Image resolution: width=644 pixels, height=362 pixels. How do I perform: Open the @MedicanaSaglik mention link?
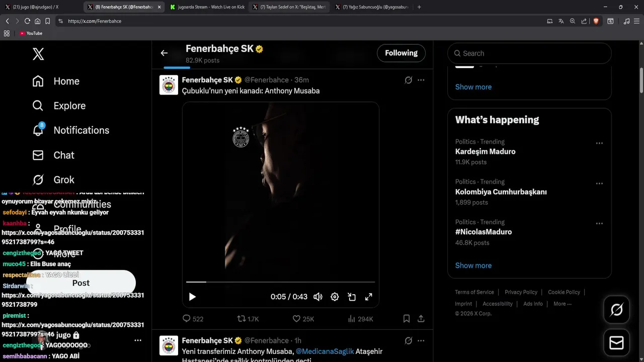[x=325, y=351]
